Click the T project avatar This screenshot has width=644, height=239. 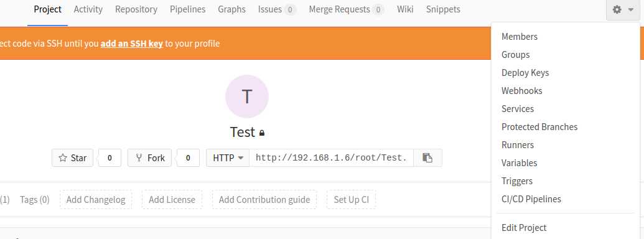[x=247, y=96]
